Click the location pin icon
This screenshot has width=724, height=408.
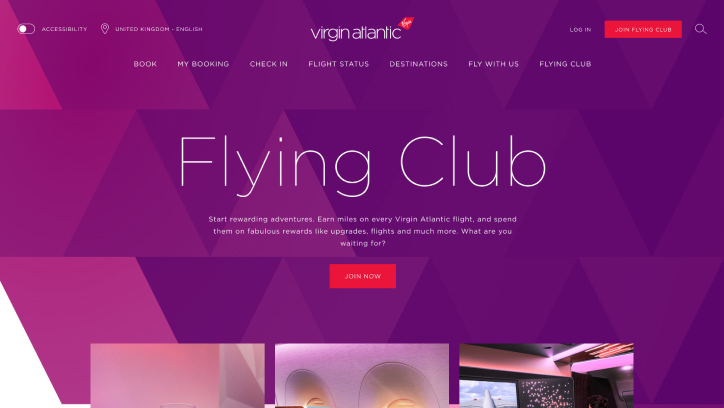(x=105, y=29)
